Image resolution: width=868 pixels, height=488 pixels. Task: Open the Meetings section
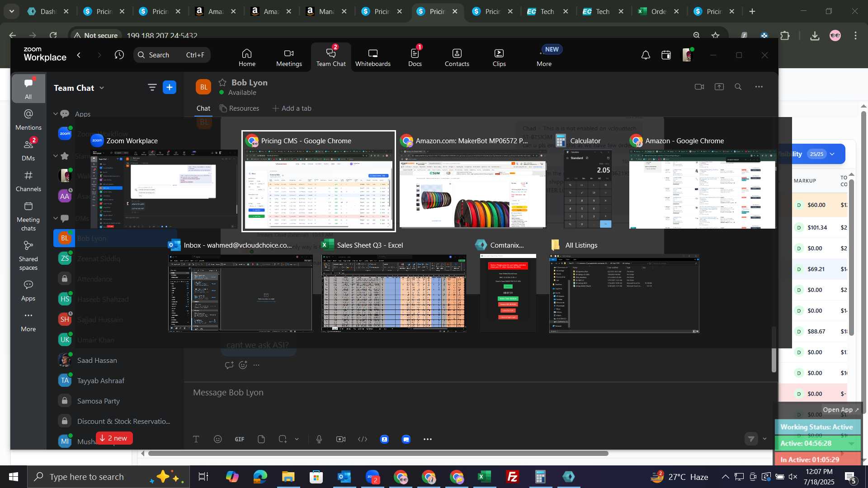point(289,57)
